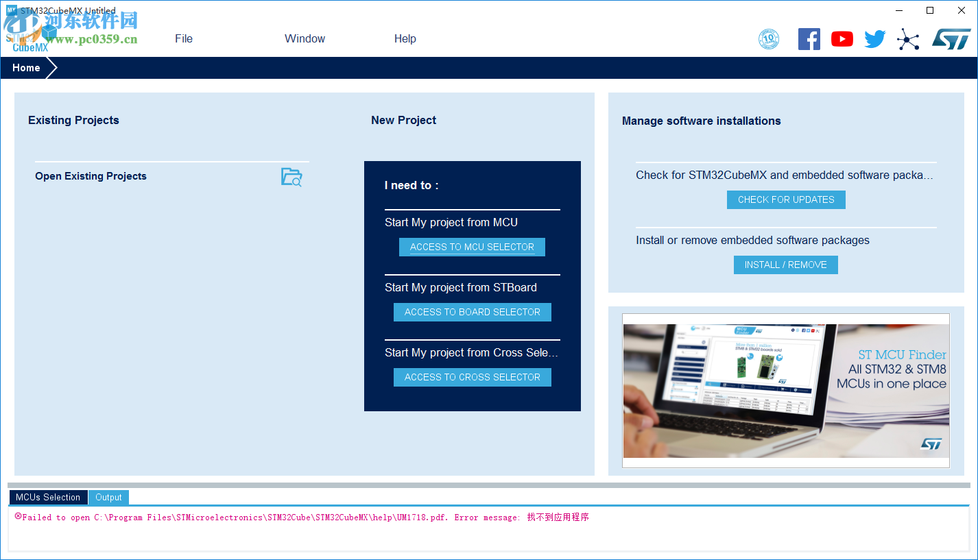Click ACCESS TO CROSS SELECTOR button
978x560 pixels.
coord(473,378)
